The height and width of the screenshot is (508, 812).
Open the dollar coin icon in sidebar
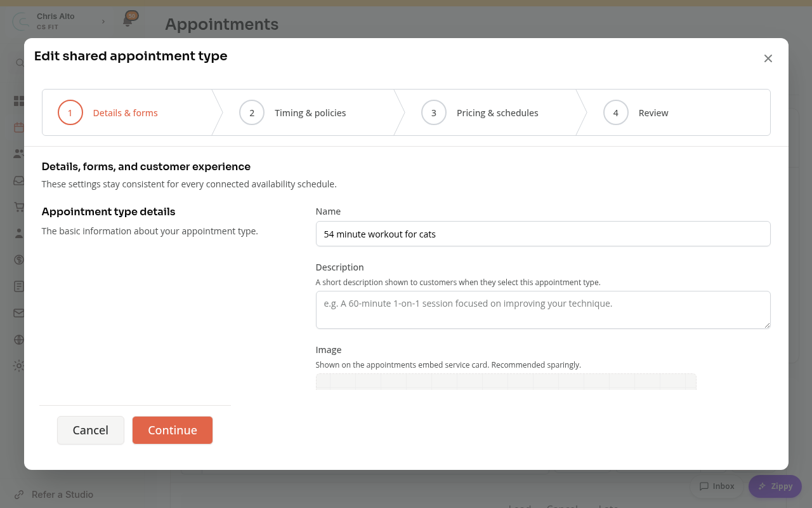(19, 260)
